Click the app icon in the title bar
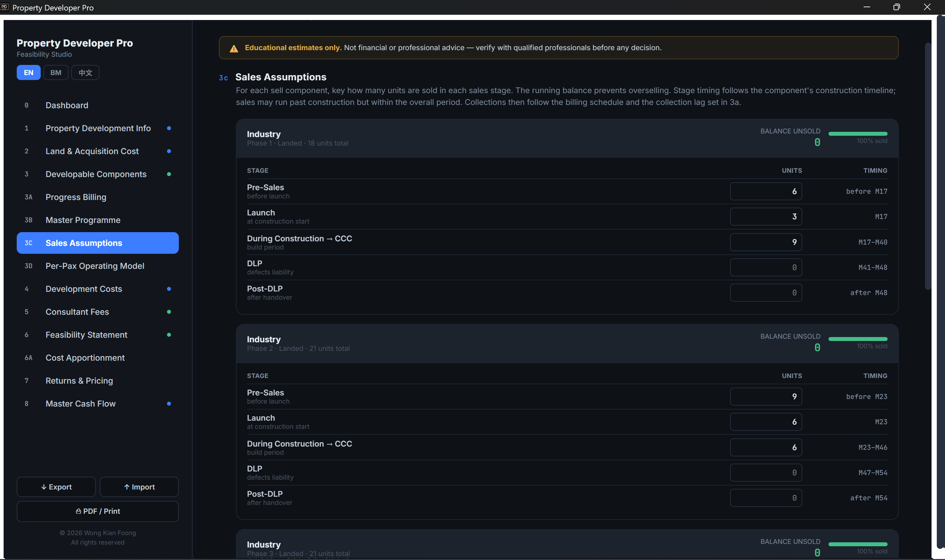 point(5,7)
